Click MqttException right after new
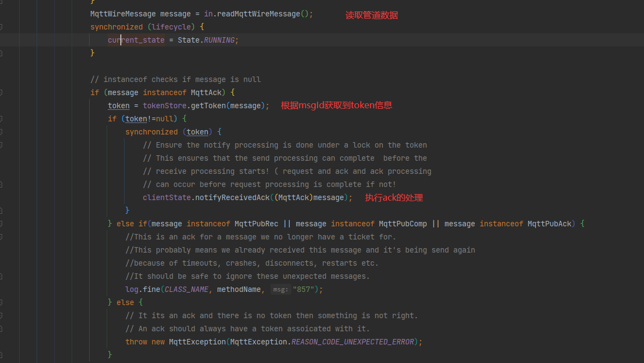This screenshot has width=644, height=363. click(197, 342)
